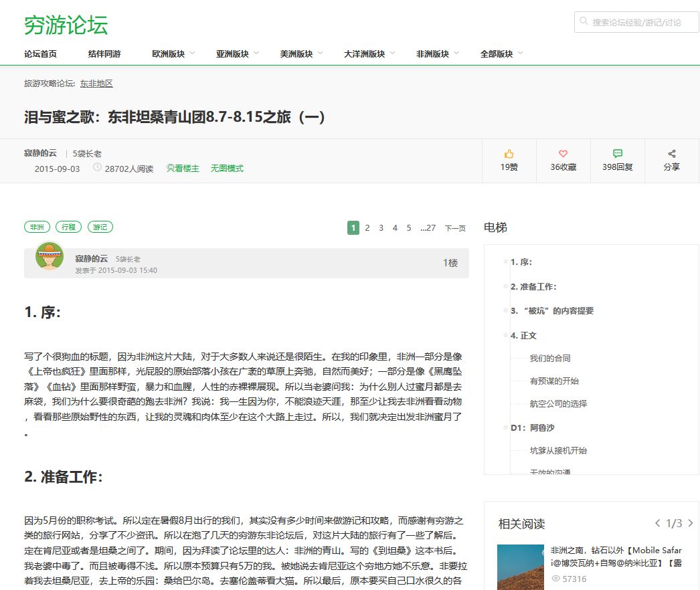Click the 分享 share icon
The image size is (700, 590).
[671, 155]
